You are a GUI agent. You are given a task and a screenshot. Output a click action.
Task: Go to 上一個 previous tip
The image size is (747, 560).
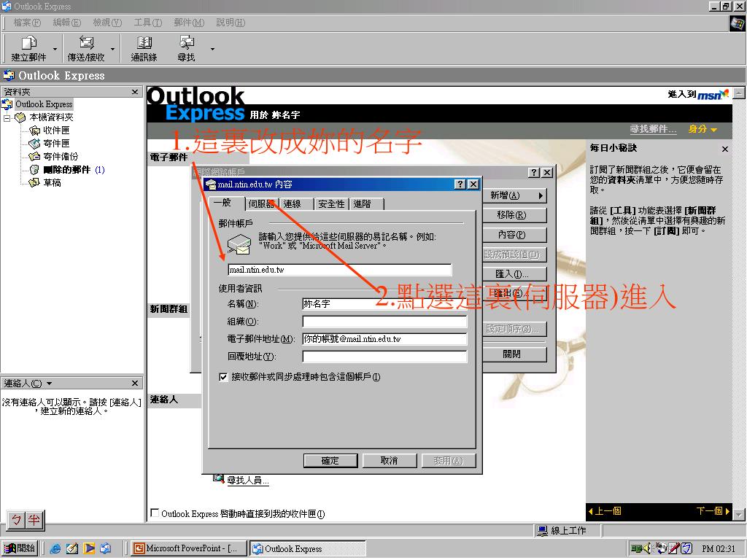click(605, 511)
